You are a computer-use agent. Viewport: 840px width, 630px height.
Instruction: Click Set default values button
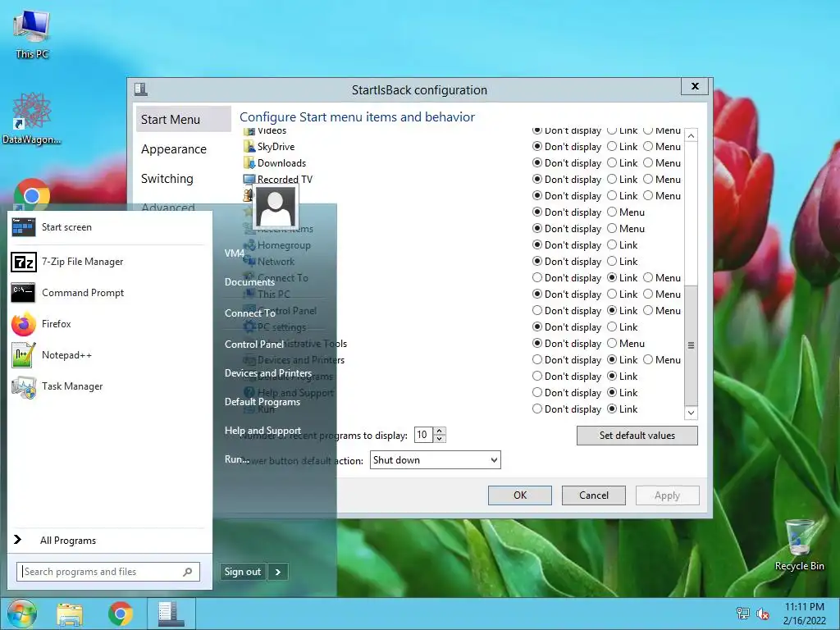coord(637,436)
